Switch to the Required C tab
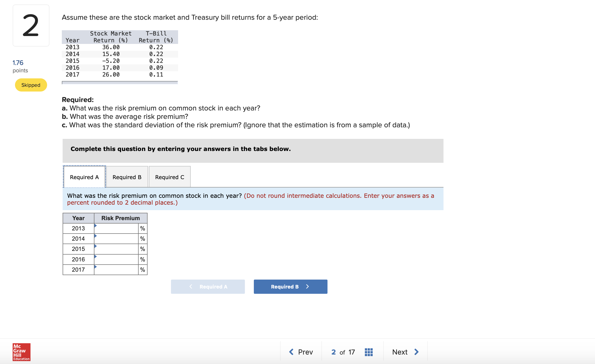595x364 pixels. pos(170,177)
